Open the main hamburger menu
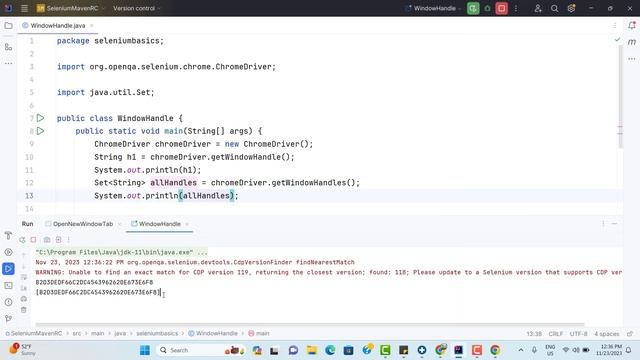The height and width of the screenshot is (360, 640). pyautogui.click(x=24, y=8)
